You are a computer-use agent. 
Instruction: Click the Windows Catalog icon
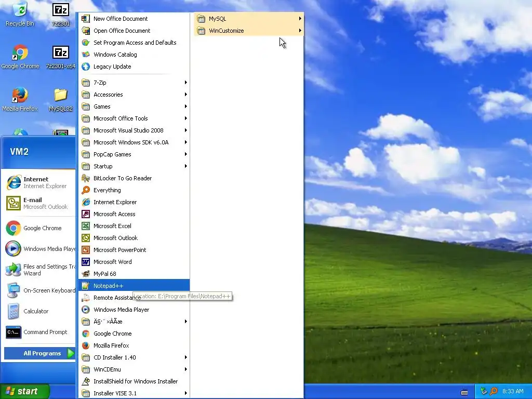86,54
